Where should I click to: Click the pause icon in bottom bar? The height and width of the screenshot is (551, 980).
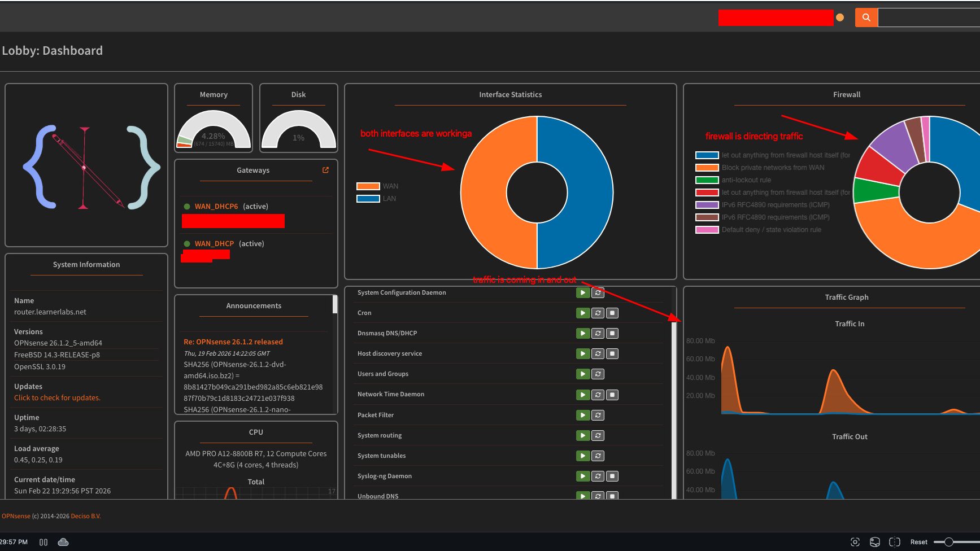(43, 542)
